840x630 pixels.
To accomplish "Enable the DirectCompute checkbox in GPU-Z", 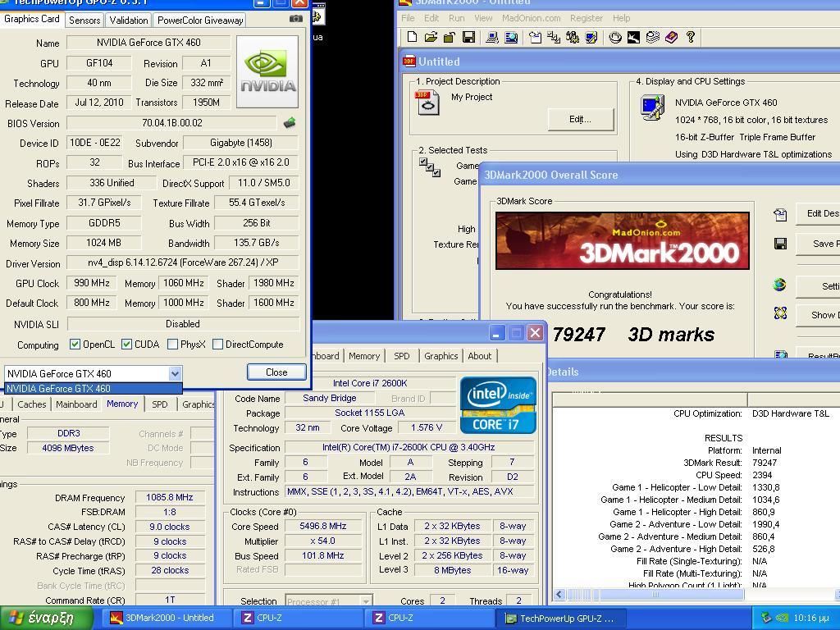I will click(x=217, y=345).
